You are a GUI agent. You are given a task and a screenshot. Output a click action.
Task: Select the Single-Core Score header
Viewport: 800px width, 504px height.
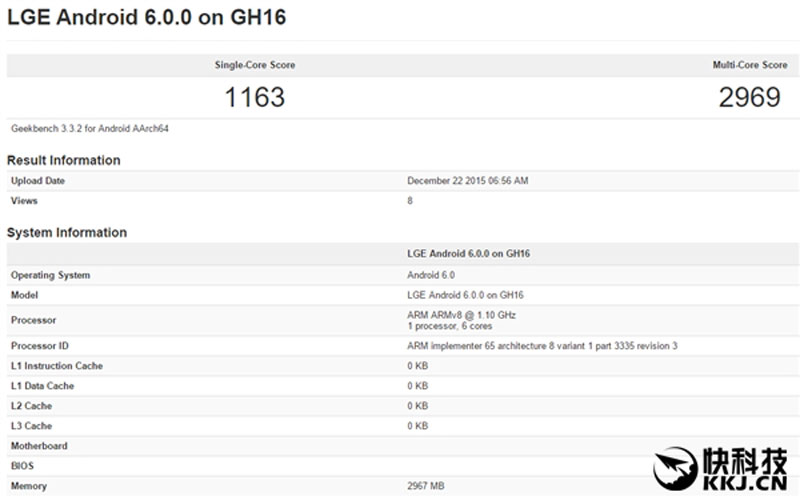255,65
